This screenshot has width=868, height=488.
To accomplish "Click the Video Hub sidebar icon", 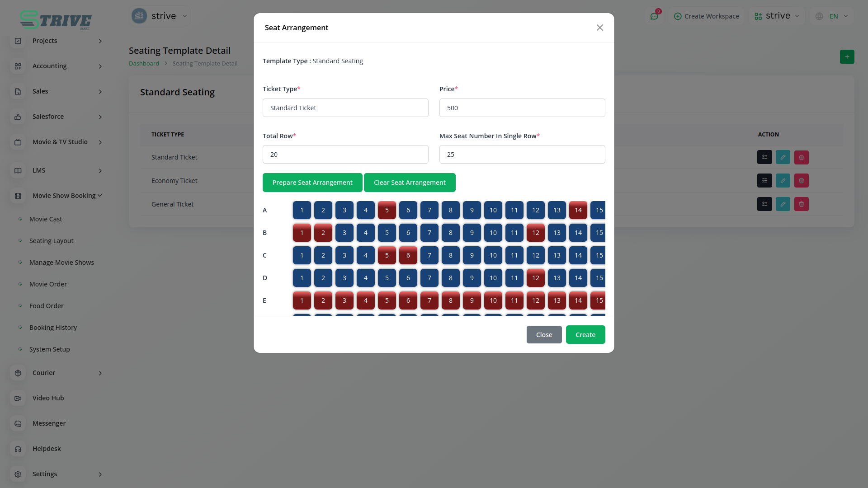I will [18, 398].
